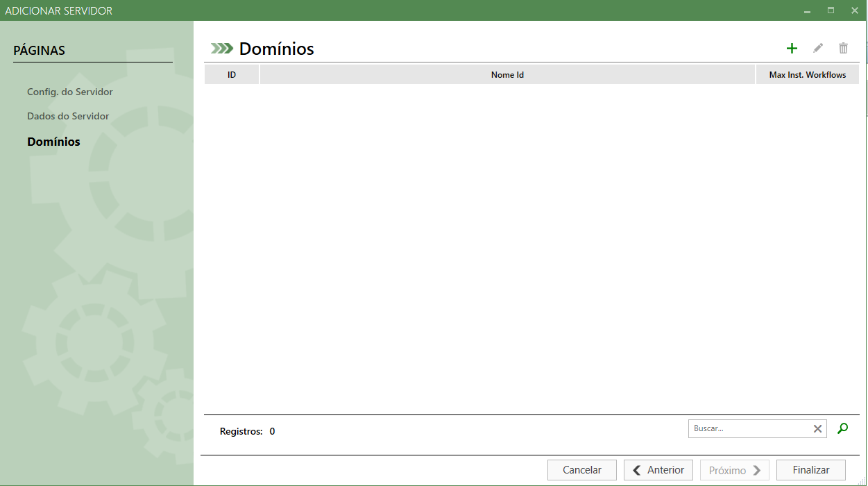This screenshot has height=486, width=868.
Task: Minimize the Adicionar Servidor window
Action: [x=808, y=11]
